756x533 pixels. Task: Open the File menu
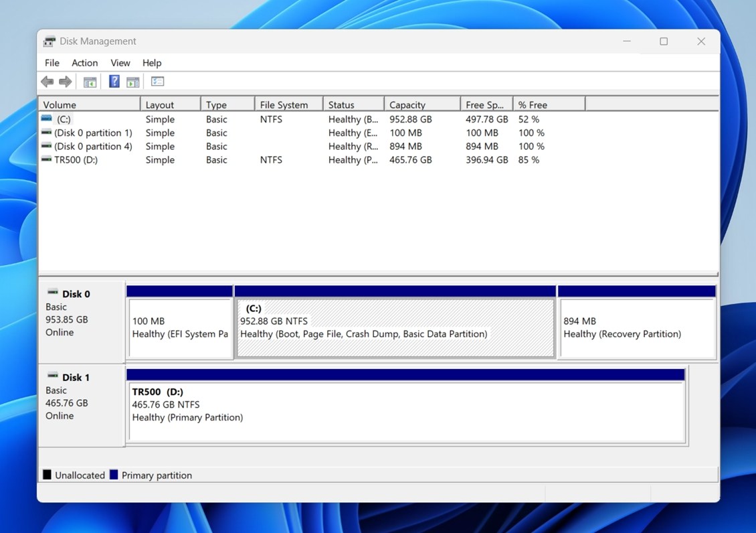coord(52,63)
